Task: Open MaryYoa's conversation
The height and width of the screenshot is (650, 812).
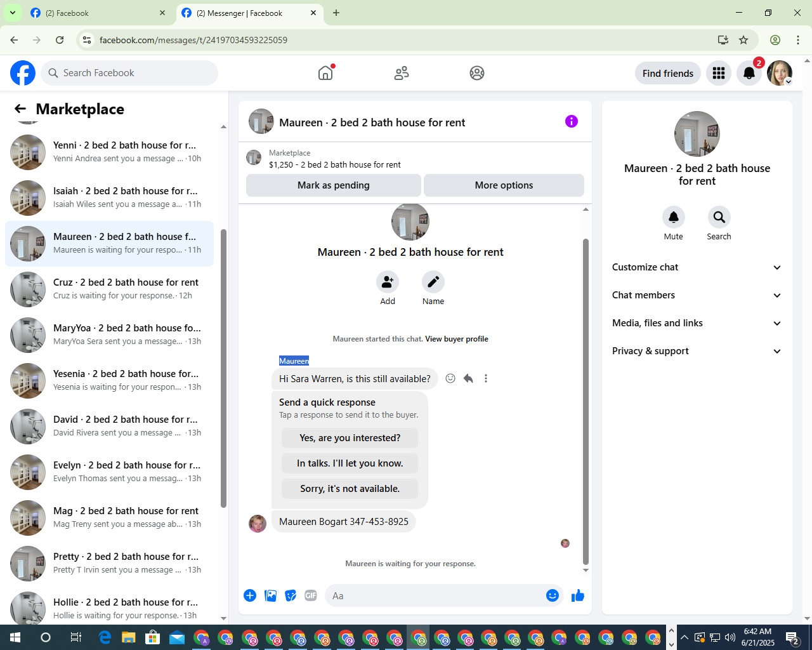Action: [x=109, y=335]
